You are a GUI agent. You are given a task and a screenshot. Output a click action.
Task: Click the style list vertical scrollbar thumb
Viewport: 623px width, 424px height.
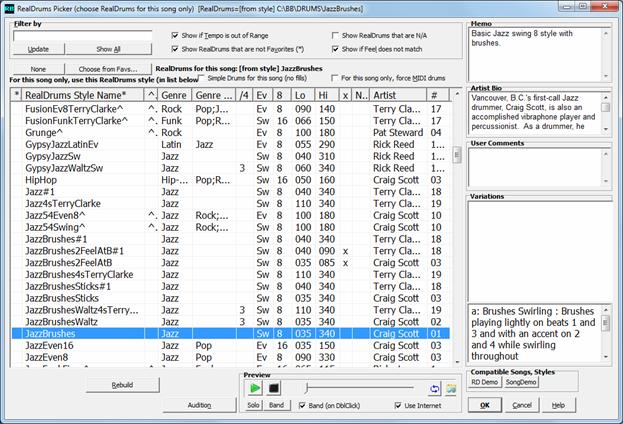(x=457, y=155)
